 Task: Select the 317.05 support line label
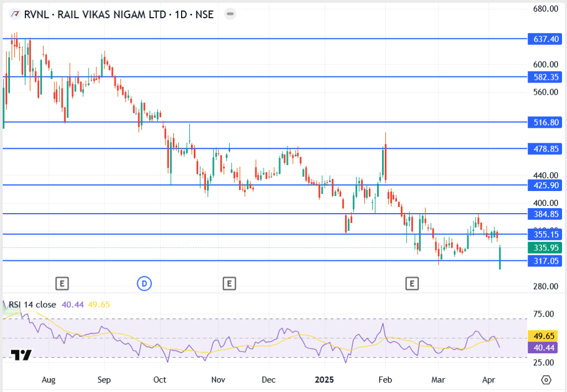tap(545, 261)
